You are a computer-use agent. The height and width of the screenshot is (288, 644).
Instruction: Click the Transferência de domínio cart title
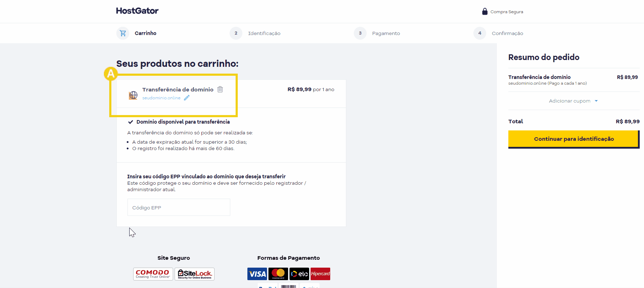[178, 89]
